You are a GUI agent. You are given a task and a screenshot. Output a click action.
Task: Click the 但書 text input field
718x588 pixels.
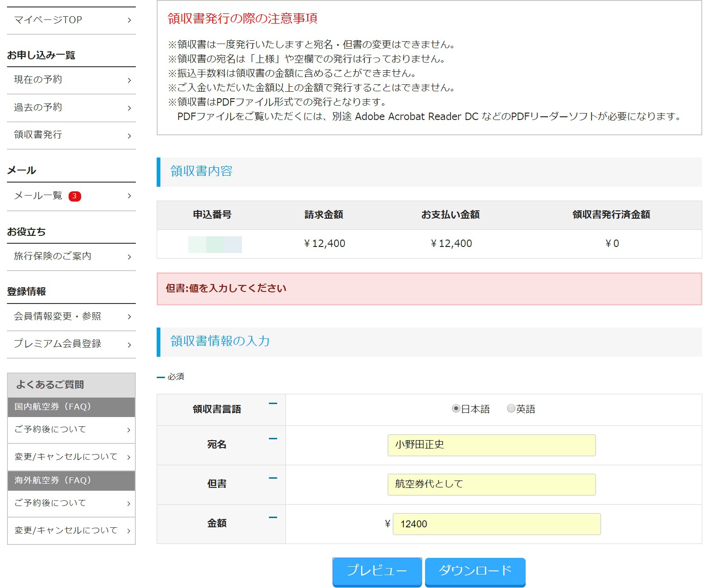491,485
